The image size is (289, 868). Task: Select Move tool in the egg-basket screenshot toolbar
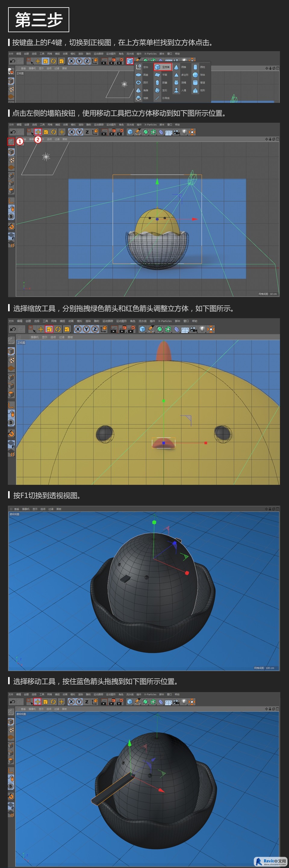(x=38, y=132)
